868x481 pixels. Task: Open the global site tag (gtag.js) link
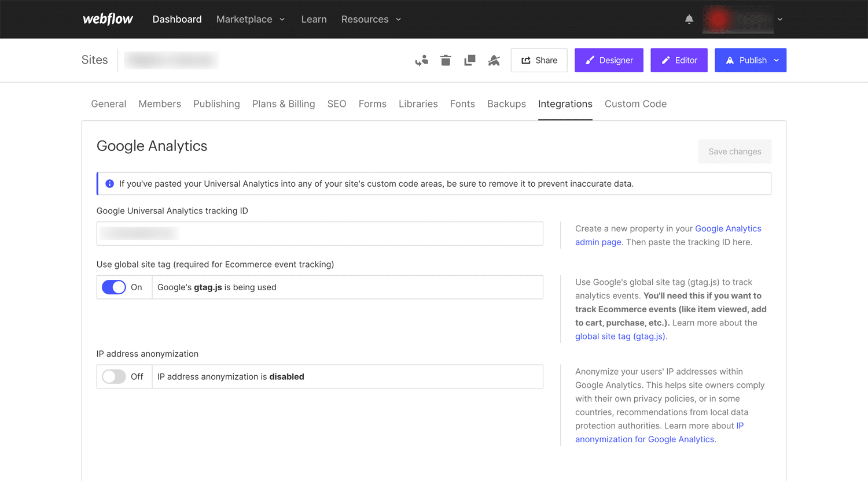coord(620,336)
